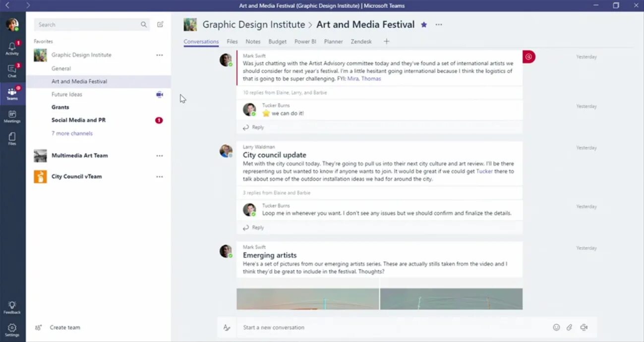Viewport: 644px width, 342px height.
Task: Switch to the Planner tab
Action: (334, 42)
